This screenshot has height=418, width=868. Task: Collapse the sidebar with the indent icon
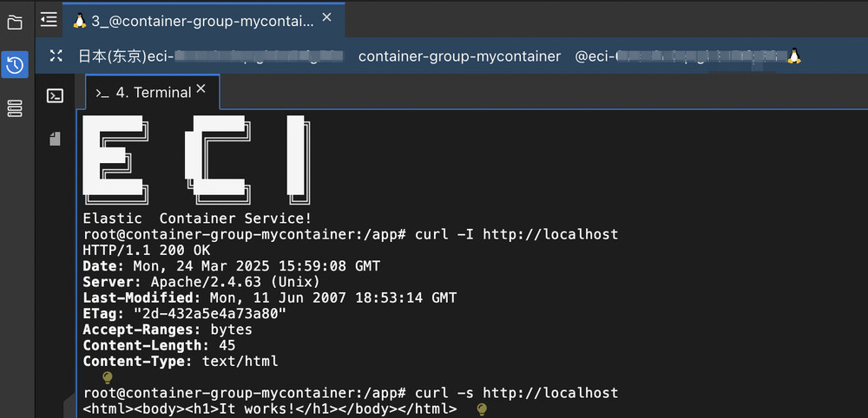coord(49,19)
